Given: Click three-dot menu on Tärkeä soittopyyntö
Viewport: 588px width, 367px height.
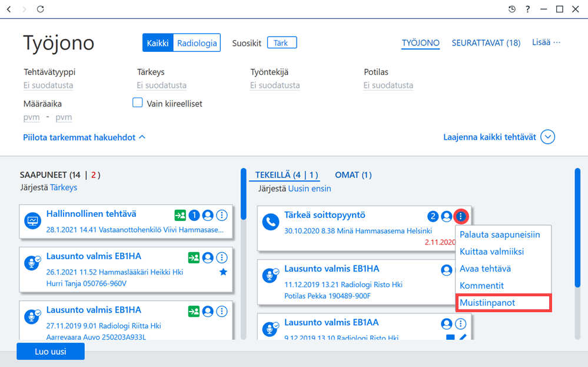Looking at the screenshot, I should coord(461,217).
